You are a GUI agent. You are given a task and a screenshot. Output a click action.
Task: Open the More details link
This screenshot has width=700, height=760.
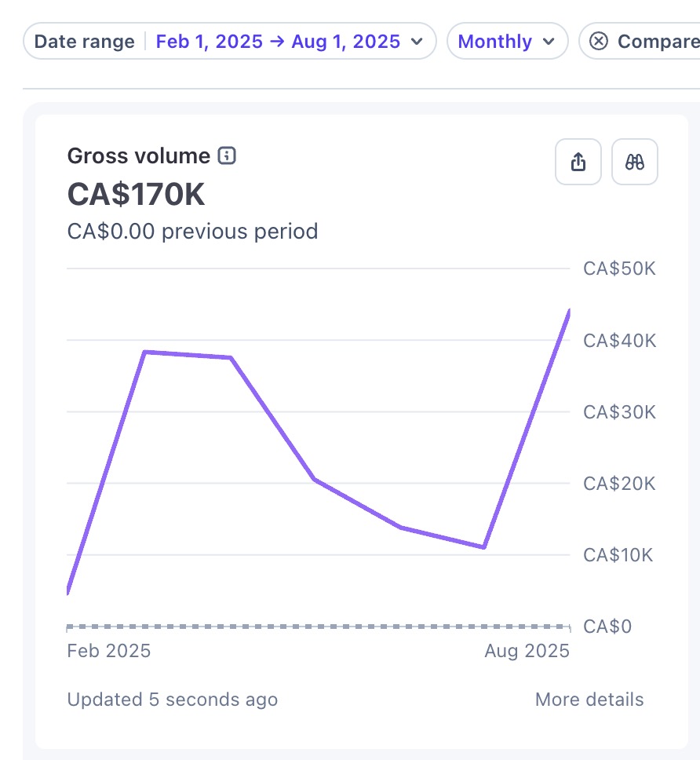pyautogui.click(x=589, y=700)
